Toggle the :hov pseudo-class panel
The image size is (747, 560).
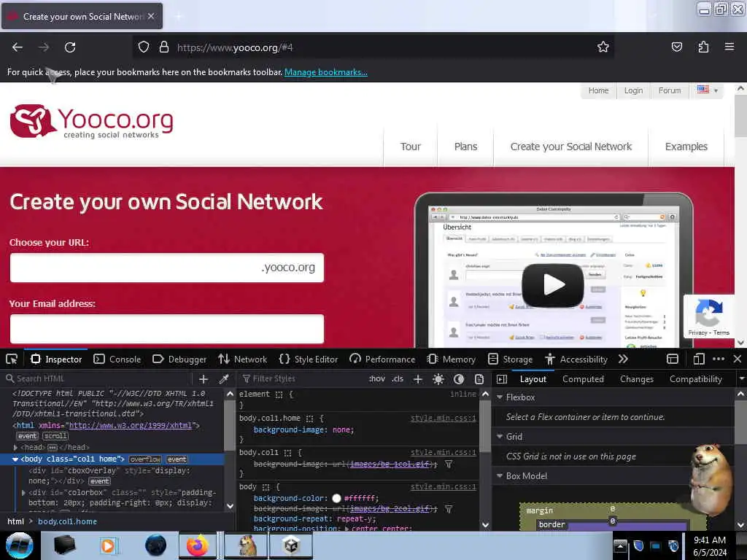[376, 379]
